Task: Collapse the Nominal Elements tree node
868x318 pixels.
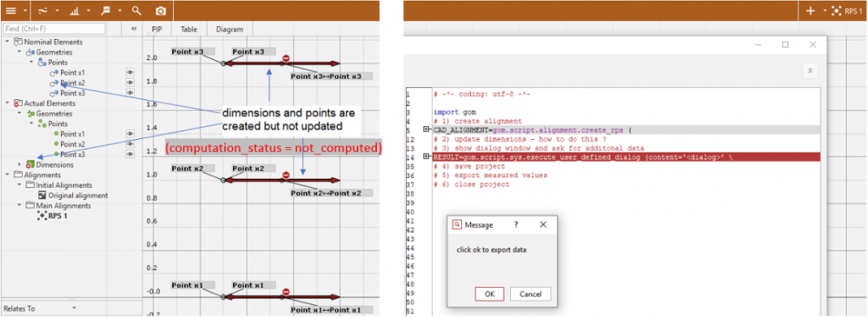Action: (x=7, y=42)
